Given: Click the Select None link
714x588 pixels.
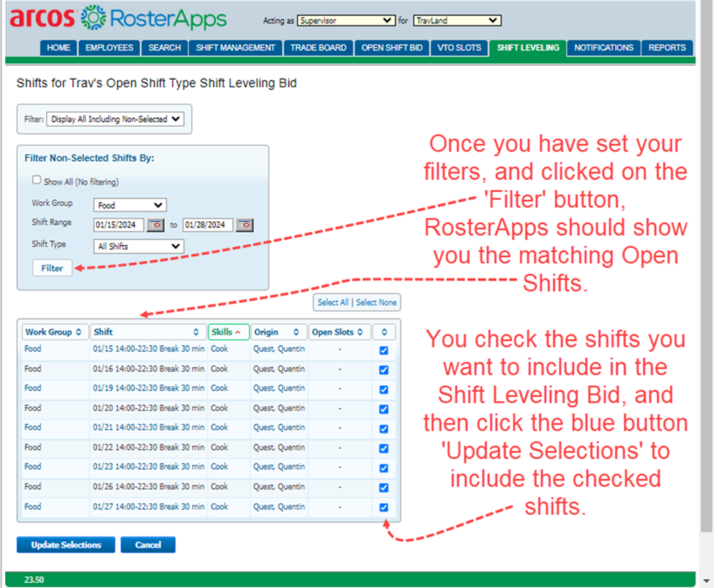Looking at the screenshot, I should [375, 302].
